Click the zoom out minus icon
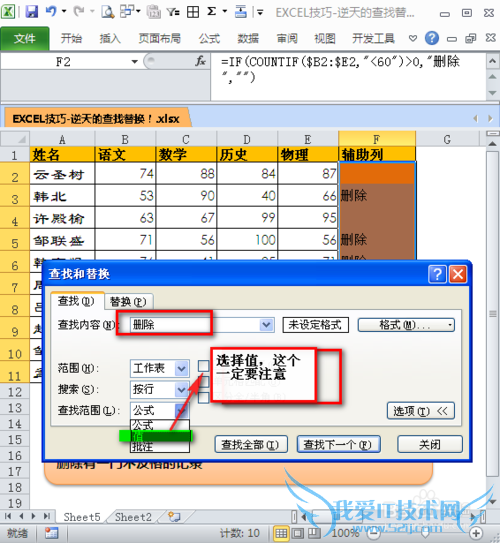This screenshot has width=500, height=543. coord(373,534)
